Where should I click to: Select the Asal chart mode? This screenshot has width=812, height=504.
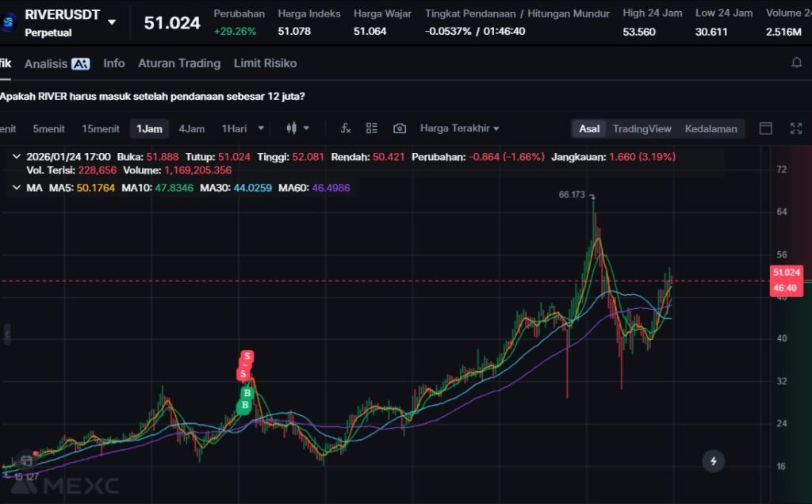[x=589, y=128]
